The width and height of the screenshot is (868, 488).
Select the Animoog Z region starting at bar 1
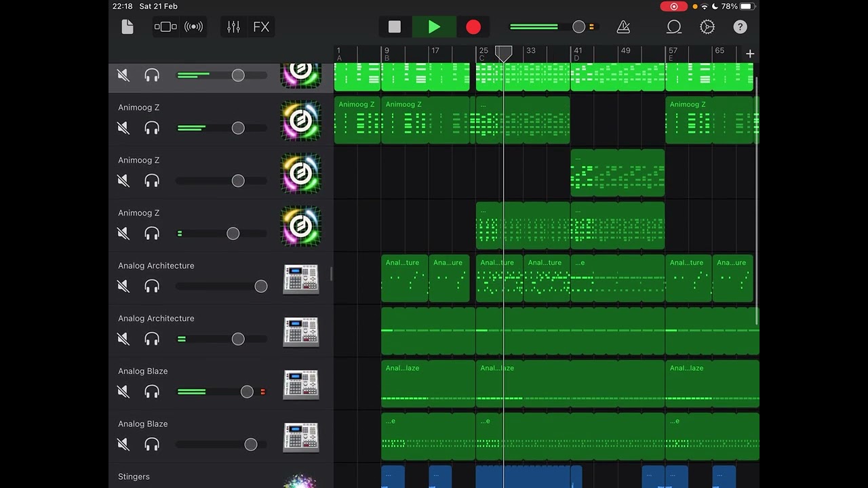(357, 120)
